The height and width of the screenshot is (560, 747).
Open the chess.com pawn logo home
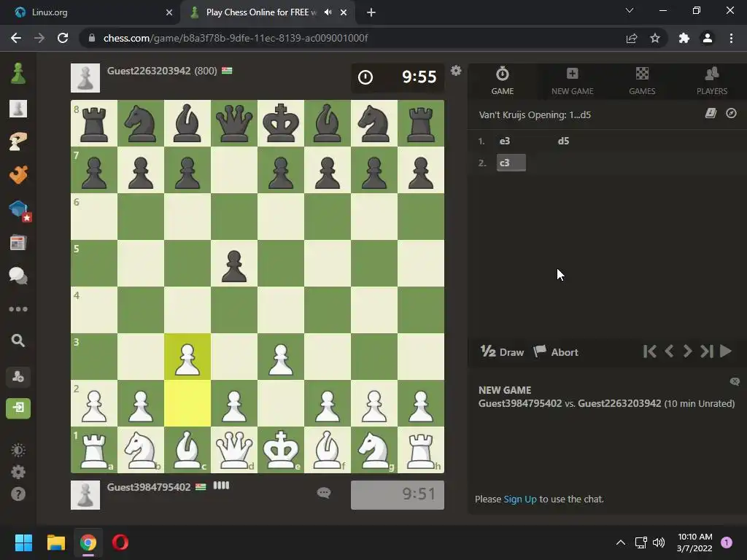(18, 74)
